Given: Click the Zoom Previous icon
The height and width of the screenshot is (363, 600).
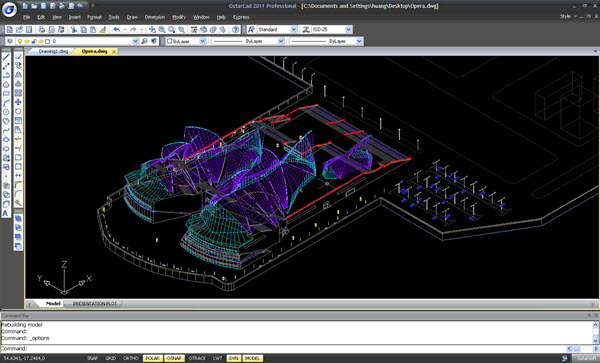Looking at the screenshot, I should point(181,29).
